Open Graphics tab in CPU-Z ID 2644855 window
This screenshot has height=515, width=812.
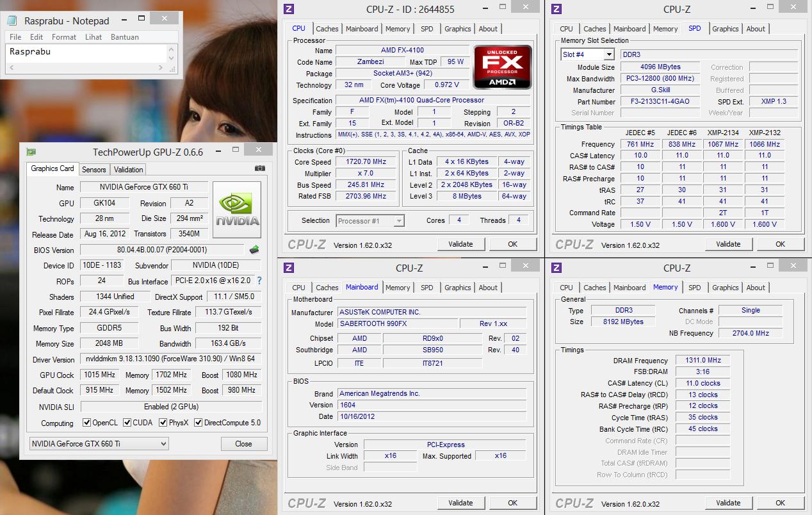point(457,29)
